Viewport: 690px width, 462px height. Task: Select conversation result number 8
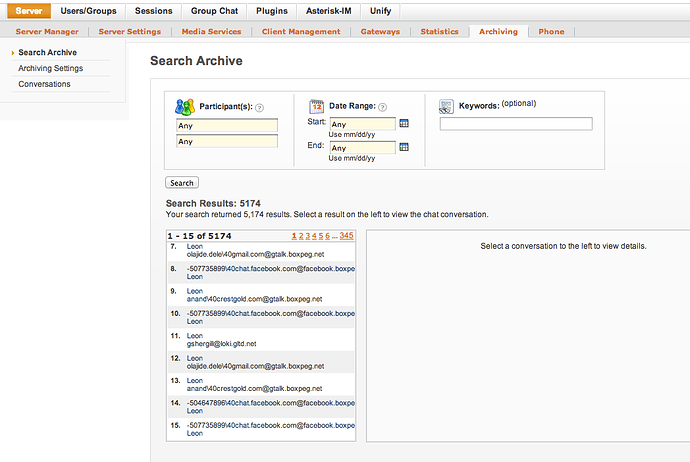[x=261, y=273]
